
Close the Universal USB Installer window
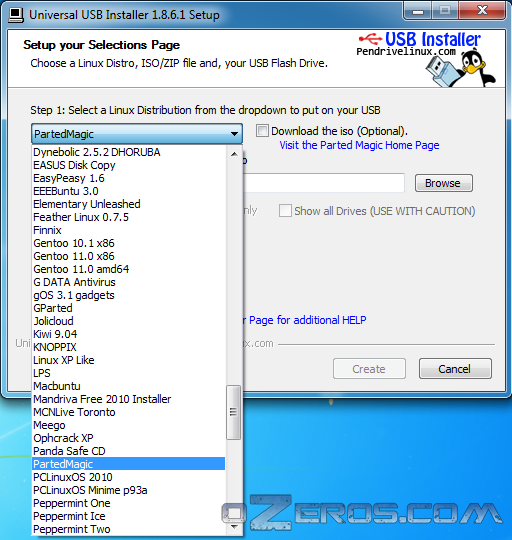coord(482,11)
